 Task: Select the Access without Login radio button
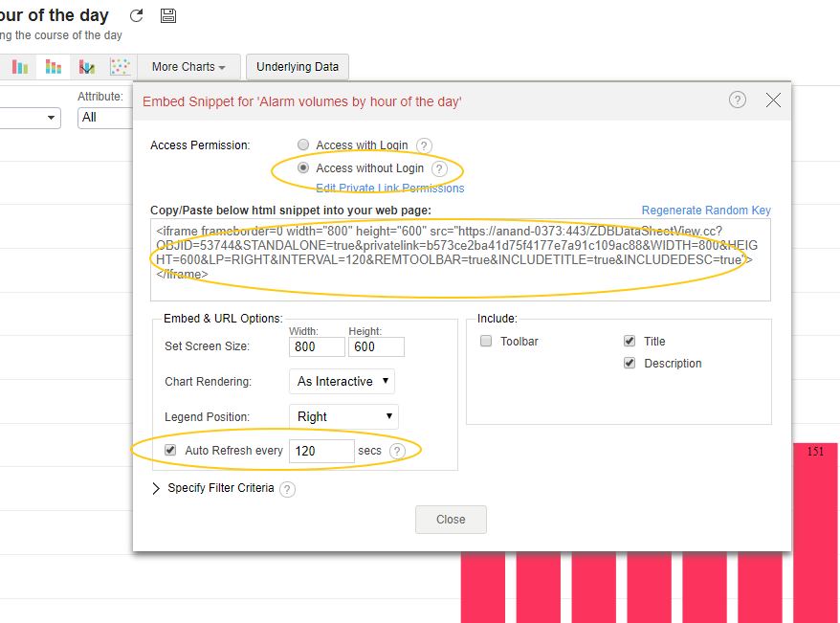303,167
